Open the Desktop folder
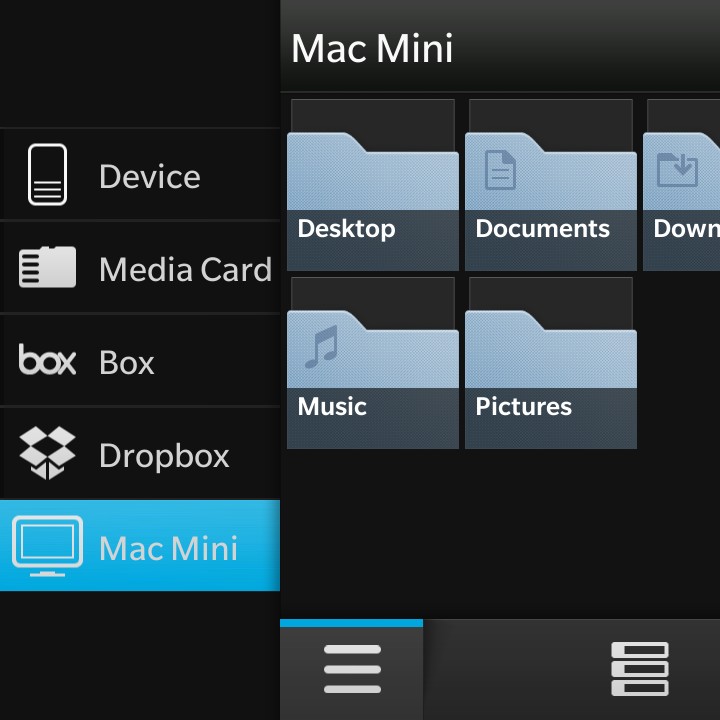720x720 pixels. (372, 201)
